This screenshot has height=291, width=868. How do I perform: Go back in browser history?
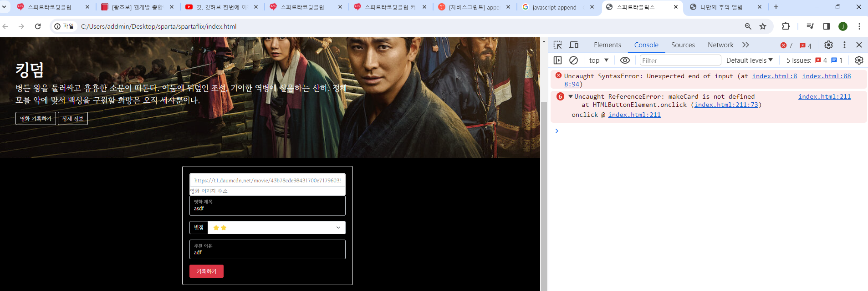pos(5,26)
